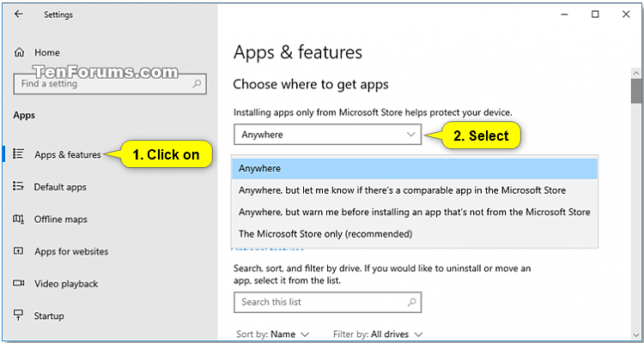Click the Apps & features list icon
The width and height of the screenshot is (644, 343).
coord(18,153)
